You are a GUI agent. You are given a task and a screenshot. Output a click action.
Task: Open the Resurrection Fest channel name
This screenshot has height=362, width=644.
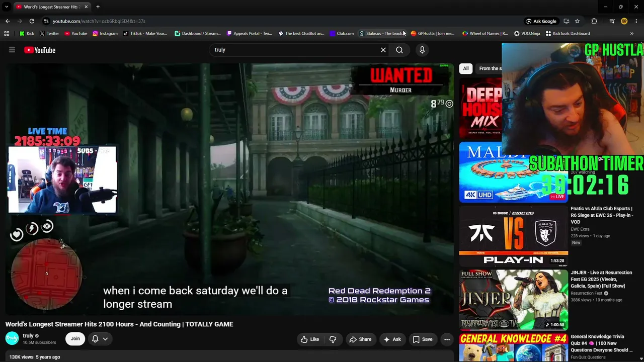click(x=586, y=293)
